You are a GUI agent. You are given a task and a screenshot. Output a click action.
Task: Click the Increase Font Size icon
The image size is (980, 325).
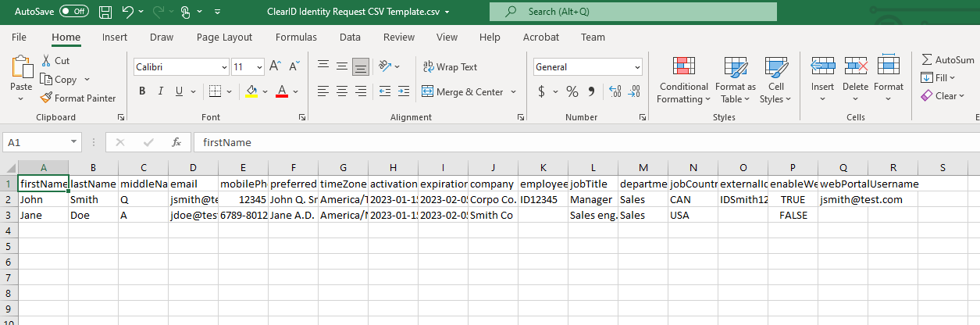click(x=275, y=67)
